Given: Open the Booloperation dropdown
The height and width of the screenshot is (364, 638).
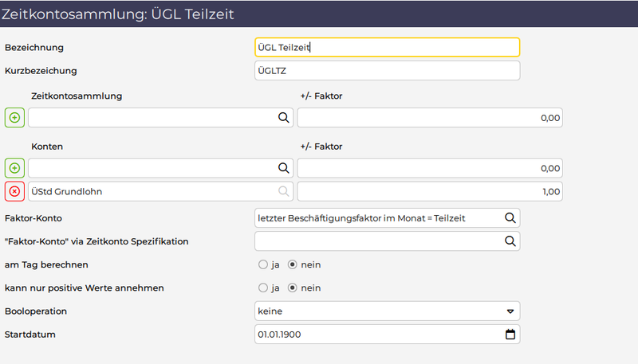Looking at the screenshot, I should (x=387, y=311).
